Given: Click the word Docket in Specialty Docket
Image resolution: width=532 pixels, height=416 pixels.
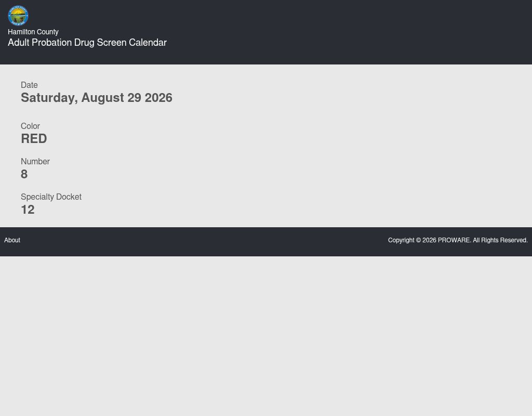Looking at the screenshot, I should point(69,197).
